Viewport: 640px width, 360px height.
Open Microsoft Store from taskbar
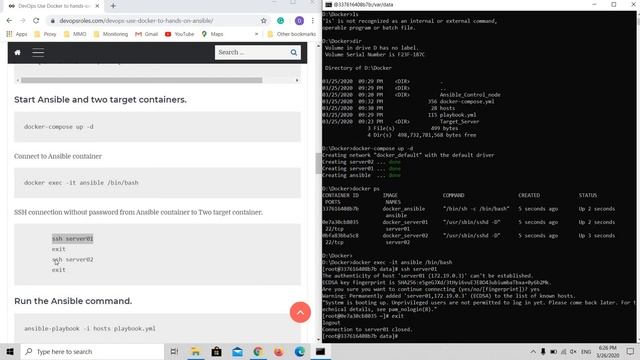[x=216, y=351]
